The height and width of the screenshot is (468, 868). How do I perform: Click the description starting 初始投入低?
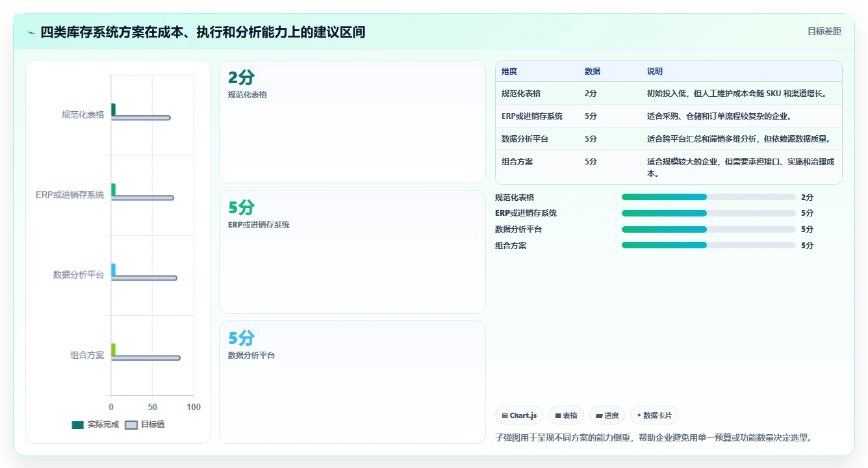click(x=737, y=94)
